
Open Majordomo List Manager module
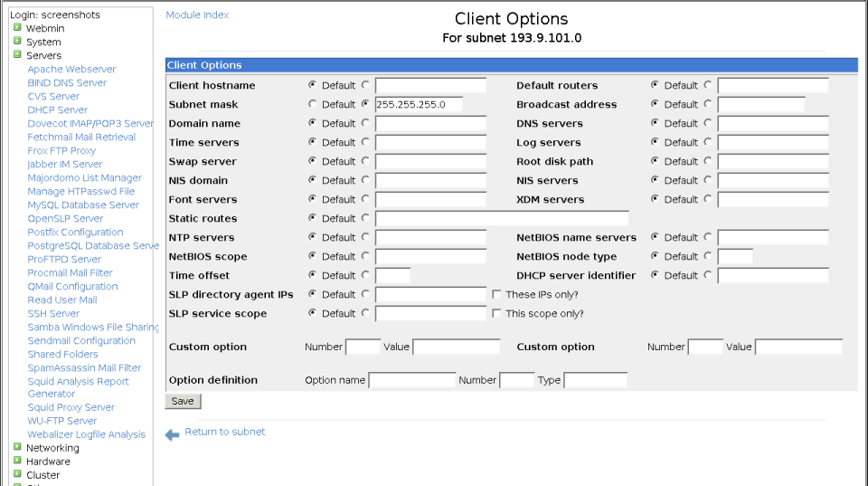pos(85,178)
